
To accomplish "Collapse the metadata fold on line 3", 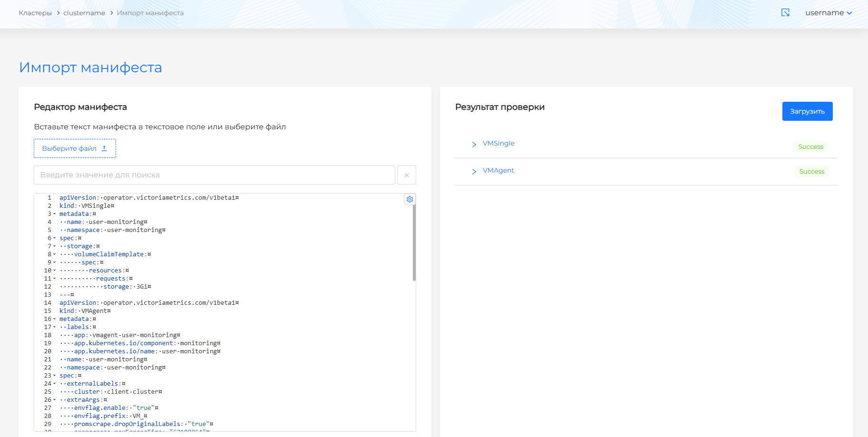I will (x=54, y=214).
